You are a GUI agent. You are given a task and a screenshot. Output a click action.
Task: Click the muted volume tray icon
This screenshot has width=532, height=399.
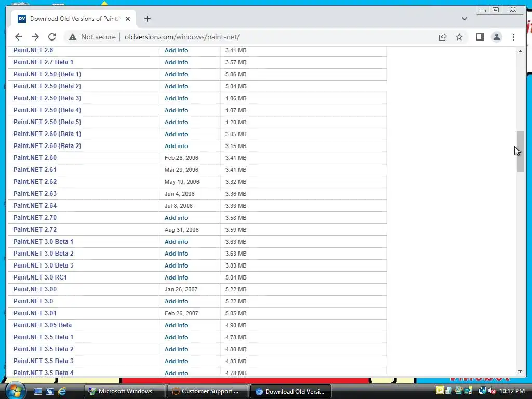492,391
